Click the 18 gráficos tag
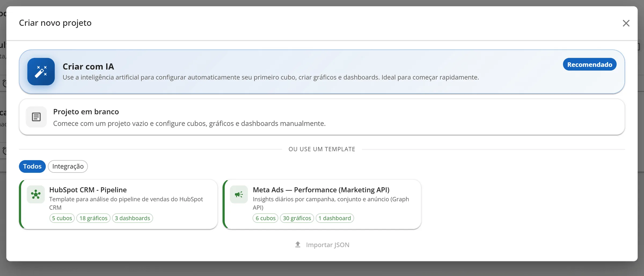Image resolution: width=644 pixels, height=276 pixels. click(x=93, y=218)
